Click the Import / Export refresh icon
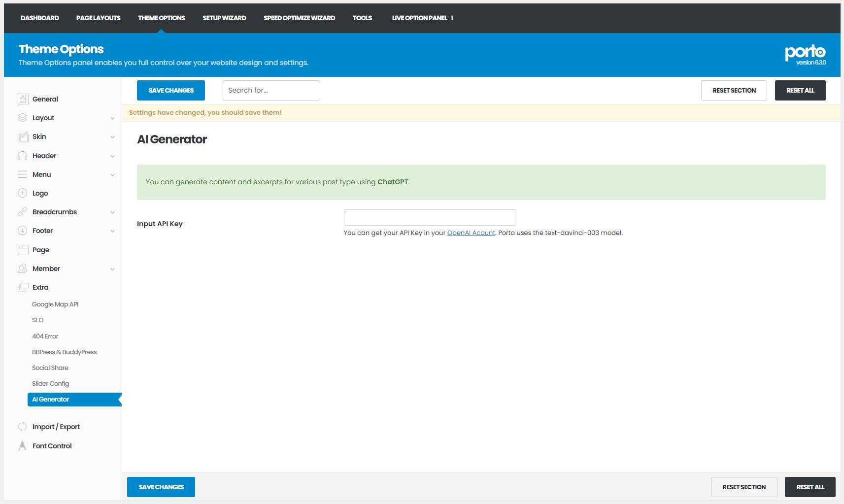The height and width of the screenshot is (504, 844). click(x=23, y=427)
